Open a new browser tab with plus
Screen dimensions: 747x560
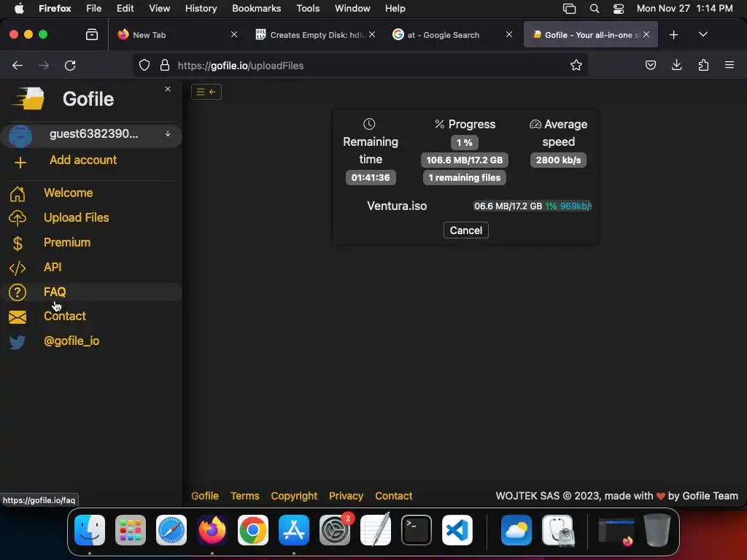(673, 35)
